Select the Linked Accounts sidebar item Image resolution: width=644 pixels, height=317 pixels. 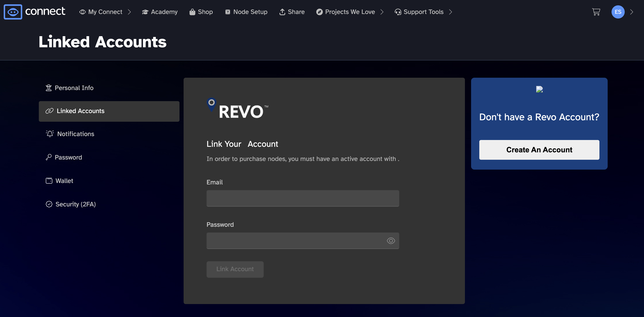(109, 111)
